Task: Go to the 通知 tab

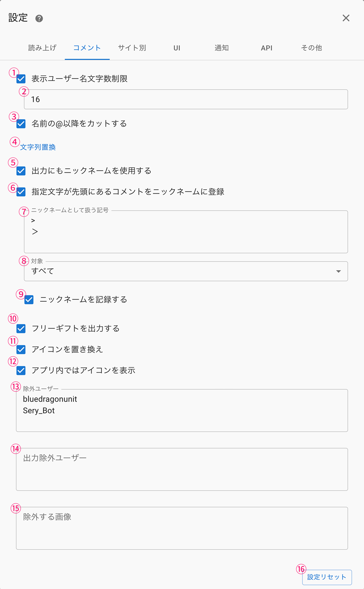Action: pyautogui.click(x=222, y=48)
